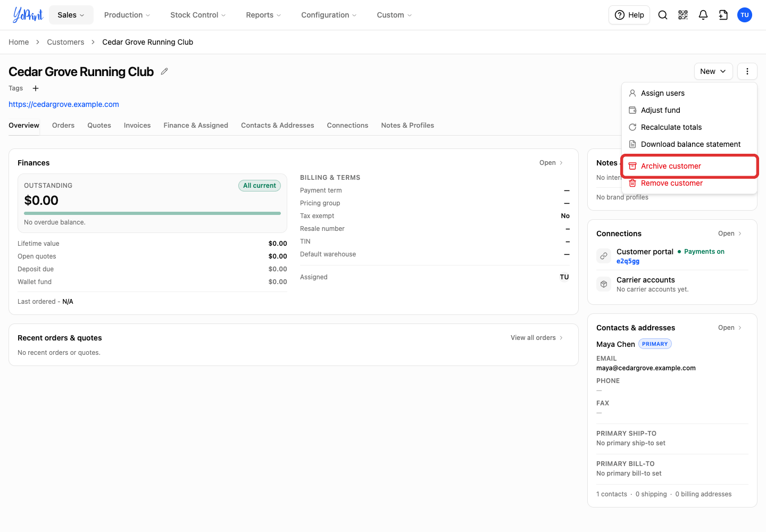Open the Contacts & addresses panel
The height and width of the screenshot is (532, 766).
tap(730, 328)
